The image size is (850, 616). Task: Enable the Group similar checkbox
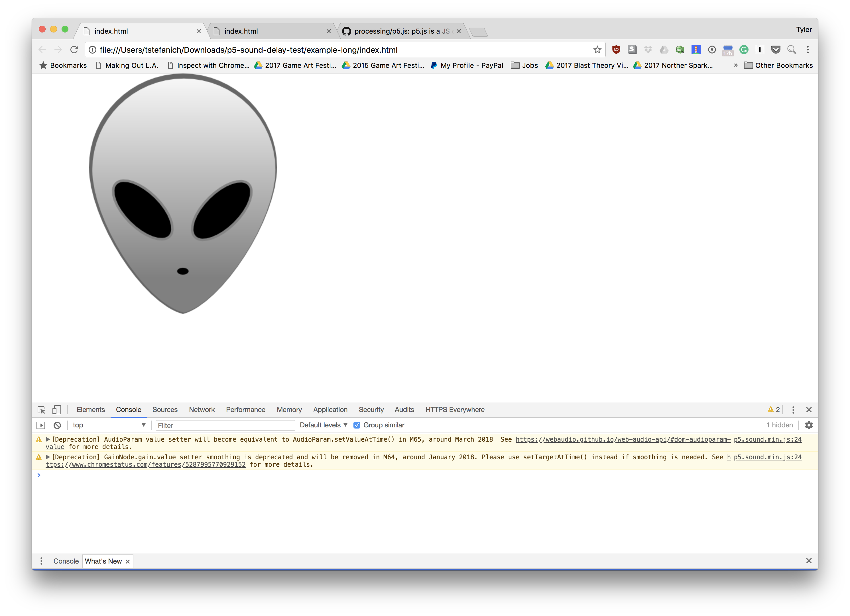357,425
